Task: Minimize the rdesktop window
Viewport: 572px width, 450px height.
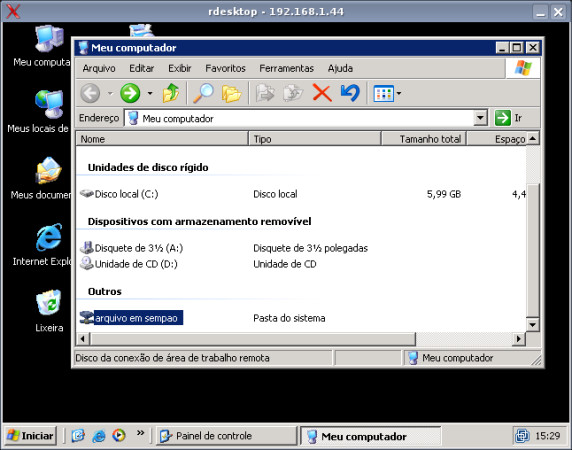Action: [x=540, y=12]
